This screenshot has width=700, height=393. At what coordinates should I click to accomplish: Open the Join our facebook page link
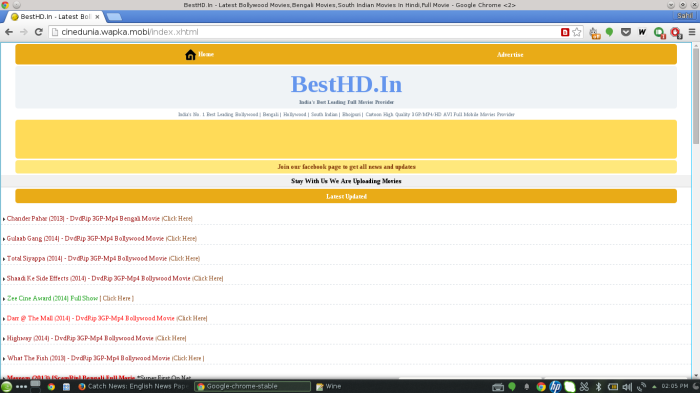pyautogui.click(x=346, y=167)
